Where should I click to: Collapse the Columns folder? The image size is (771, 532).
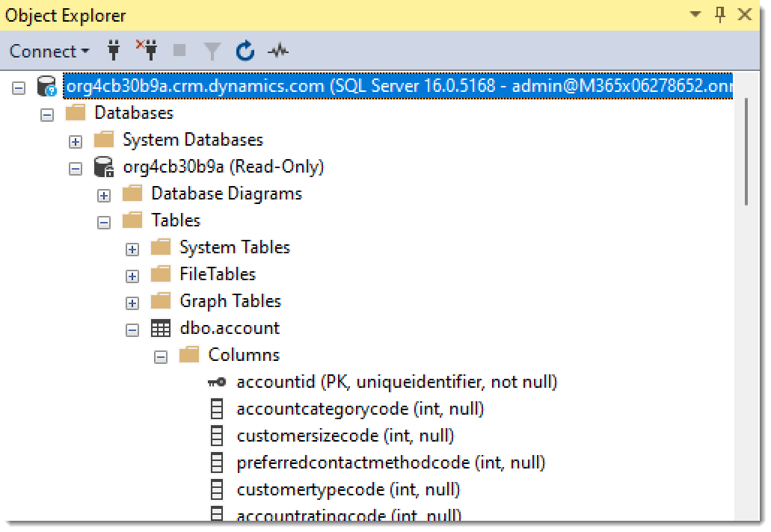[161, 357]
